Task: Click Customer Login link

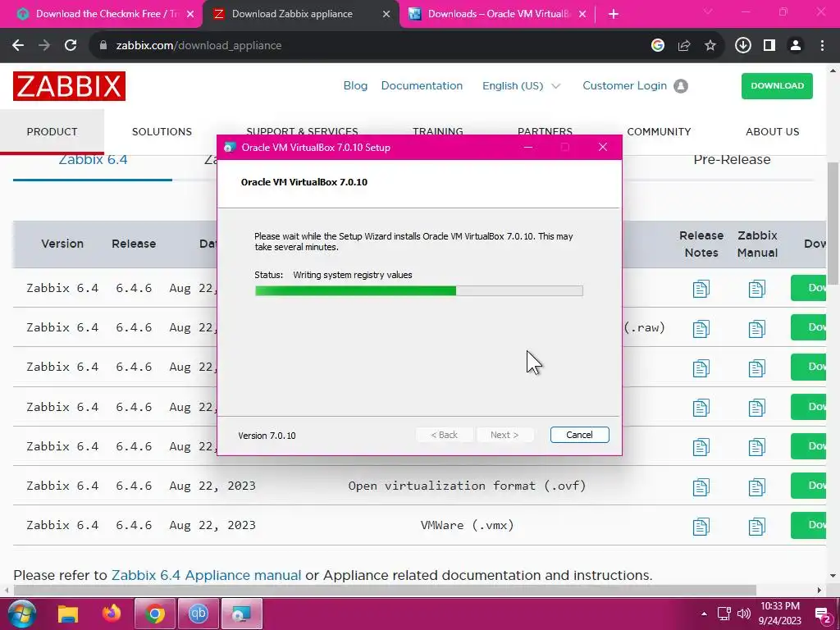Action: 624,85
